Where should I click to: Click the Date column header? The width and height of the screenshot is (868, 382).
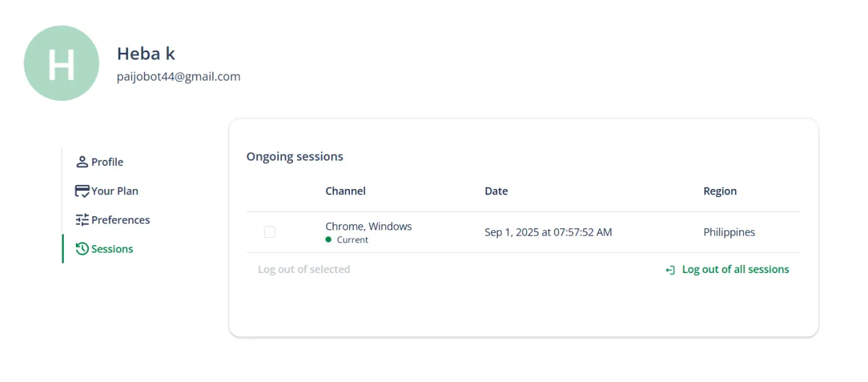[496, 191]
